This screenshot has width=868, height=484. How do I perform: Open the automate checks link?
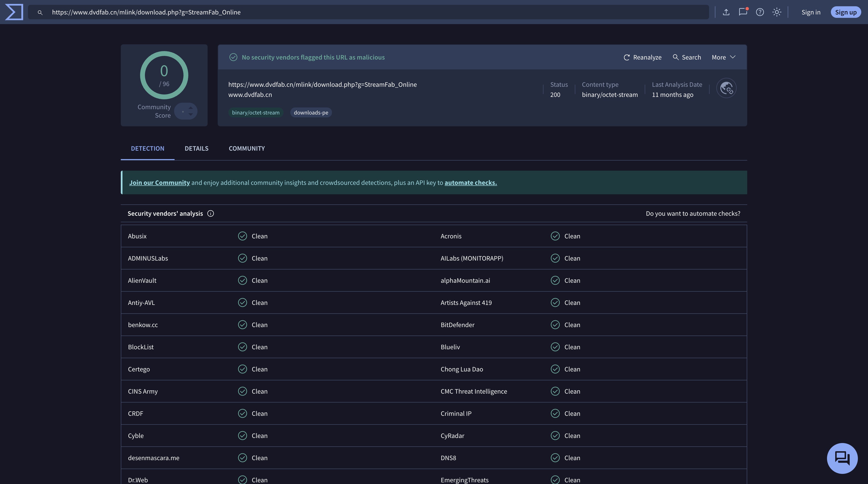pyautogui.click(x=470, y=182)
